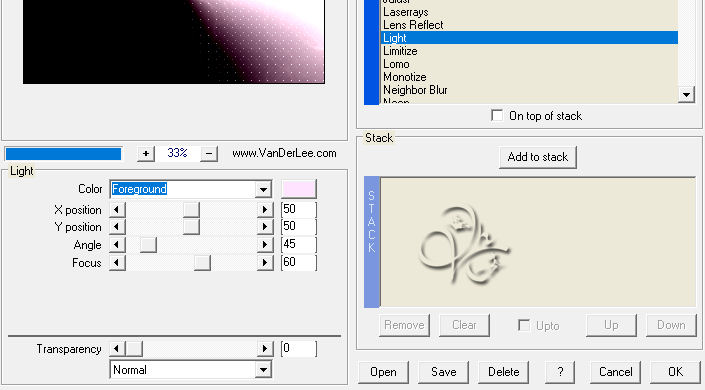Click Transparency right arrow button
705x390 pixels.
coord(265,349)
